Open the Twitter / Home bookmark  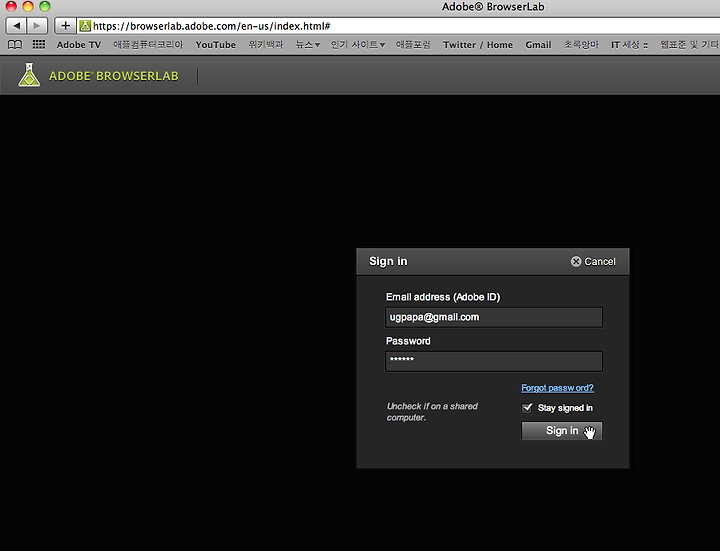pos(478,45)
